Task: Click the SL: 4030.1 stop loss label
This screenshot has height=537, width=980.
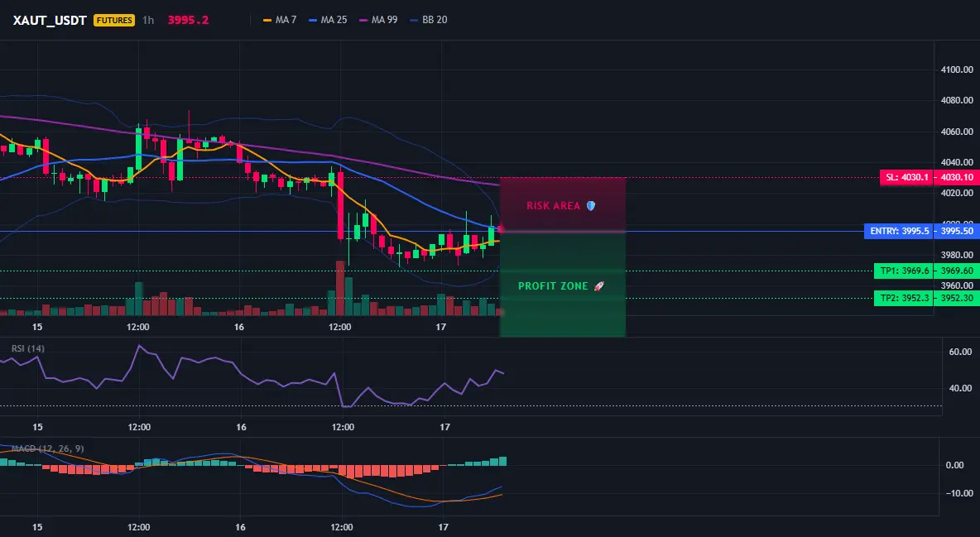Action: pyautogui.click(x=907, y=178)
